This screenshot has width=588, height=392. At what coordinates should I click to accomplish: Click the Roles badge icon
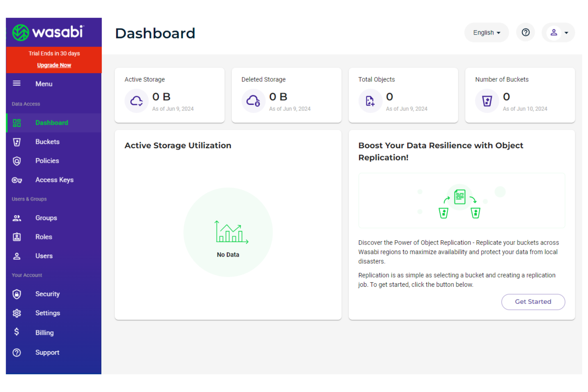click(17, 237)
